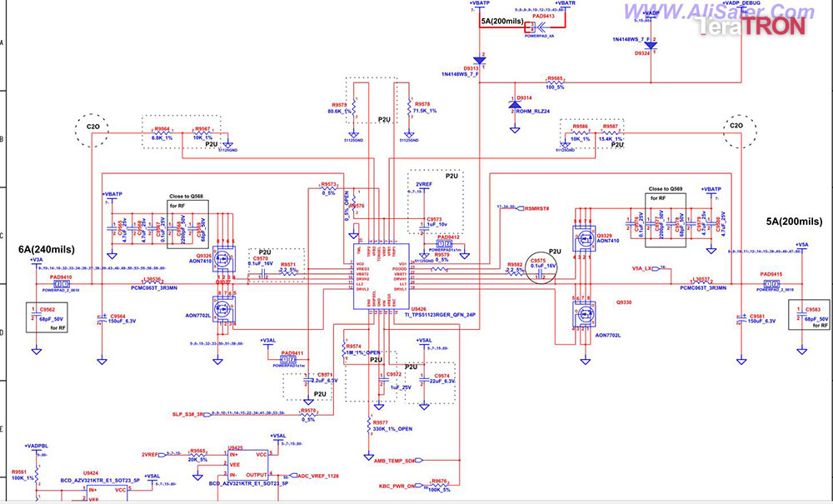
Task: Select the R9564 reference designator
Action: (162, 128)
